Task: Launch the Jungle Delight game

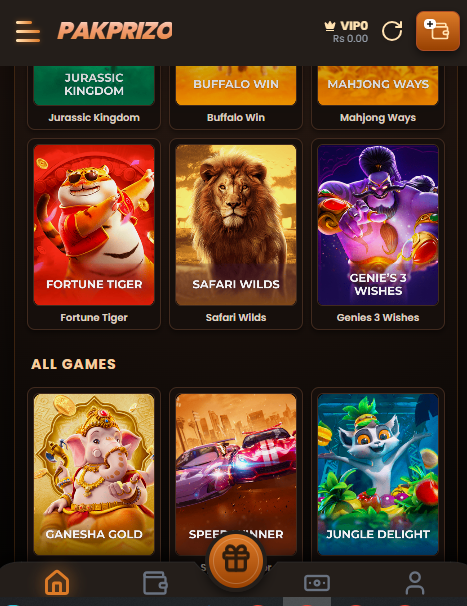Action: coord(378,474)
